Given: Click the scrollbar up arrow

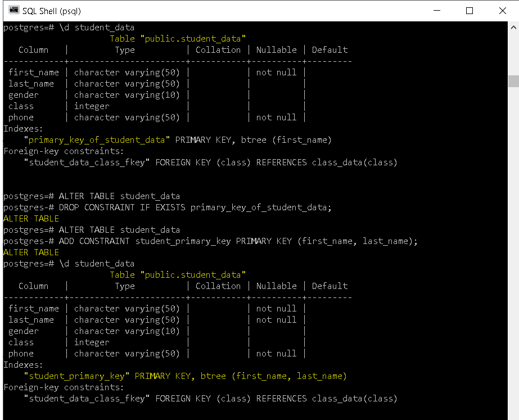Looking at the screenshot, I should [513, 28].
